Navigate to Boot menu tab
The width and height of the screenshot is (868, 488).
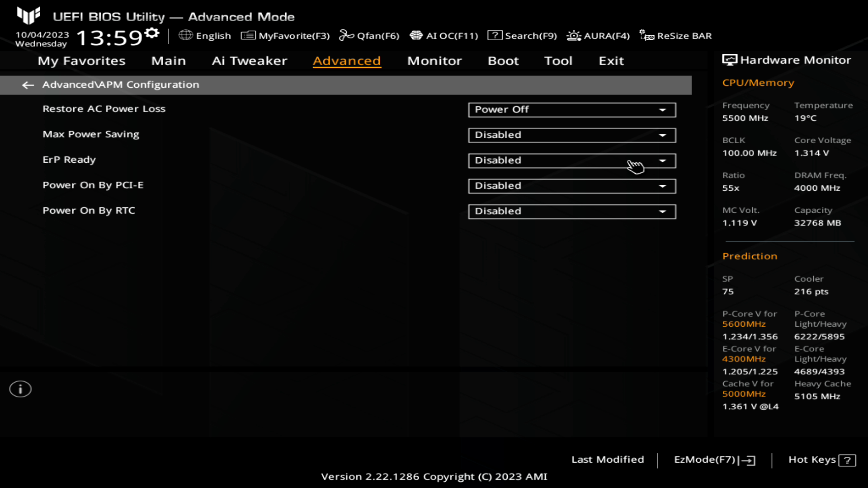503,60
